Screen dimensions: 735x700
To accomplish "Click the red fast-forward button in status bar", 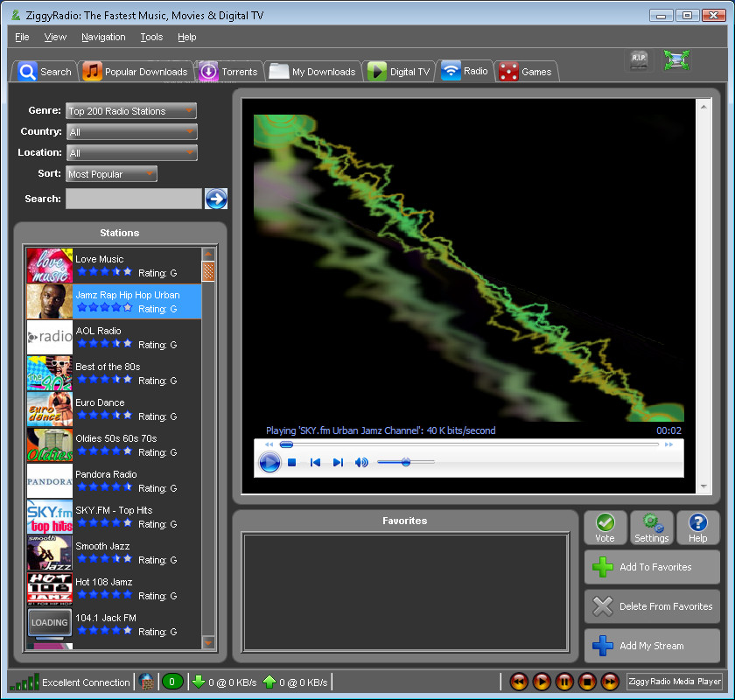I will click(611, 682).
